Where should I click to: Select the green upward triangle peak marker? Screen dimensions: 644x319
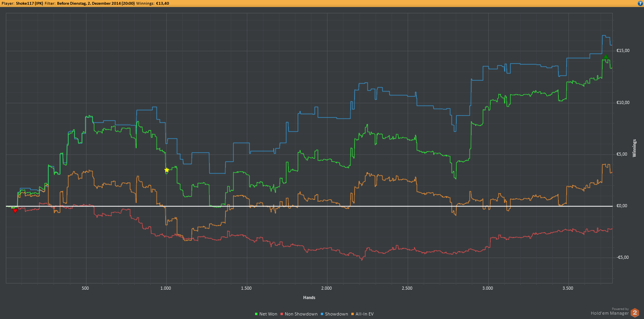click(x=606, y=57)
